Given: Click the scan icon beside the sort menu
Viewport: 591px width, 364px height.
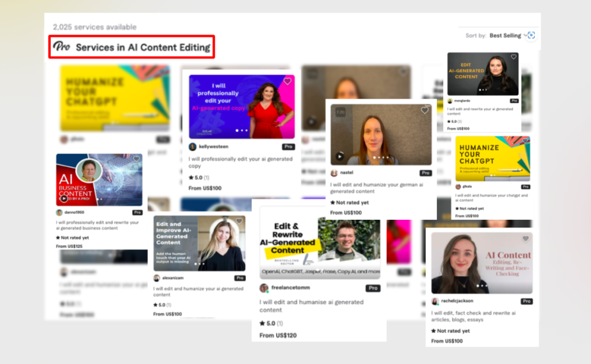Looking at the screenshot, I should coord(532,35).
